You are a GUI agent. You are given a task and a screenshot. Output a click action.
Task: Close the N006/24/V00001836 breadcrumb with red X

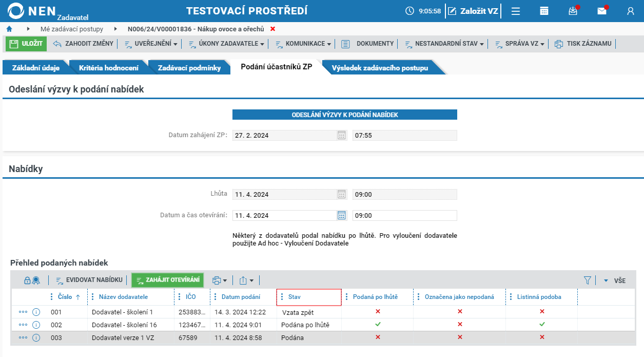pyautogui.click(x=272, y=29)
